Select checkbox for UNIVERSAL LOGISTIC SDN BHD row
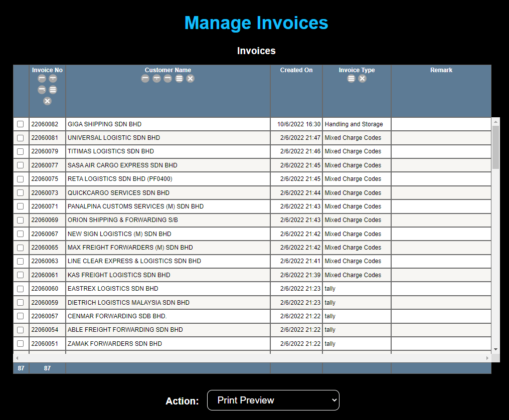This screenshot has width=509, height=420. (21, 138)
